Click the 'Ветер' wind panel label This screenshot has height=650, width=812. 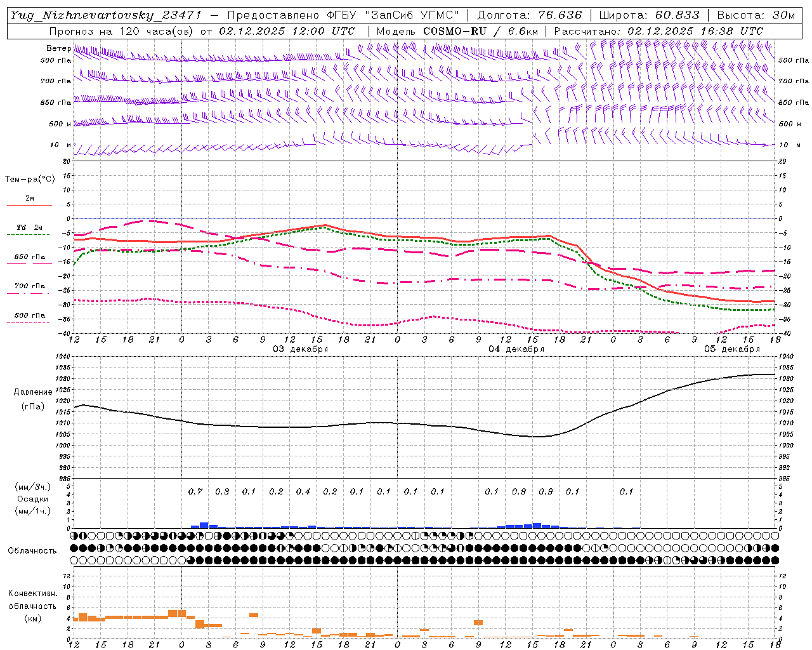(x=58, y=48)
